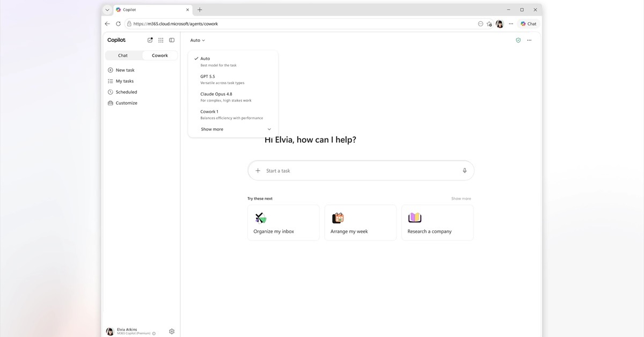
Task: Click the My tasks list icon
Action: point(111,81)
